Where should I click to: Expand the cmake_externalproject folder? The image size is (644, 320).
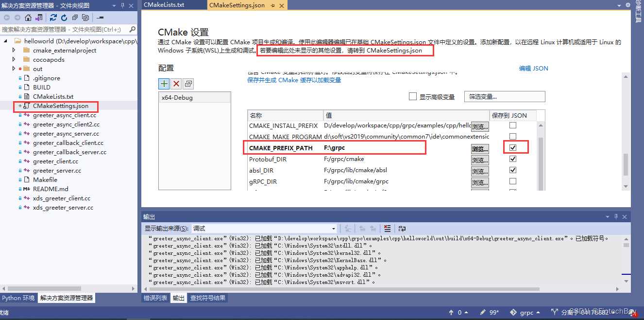click(x=14, y=51)
